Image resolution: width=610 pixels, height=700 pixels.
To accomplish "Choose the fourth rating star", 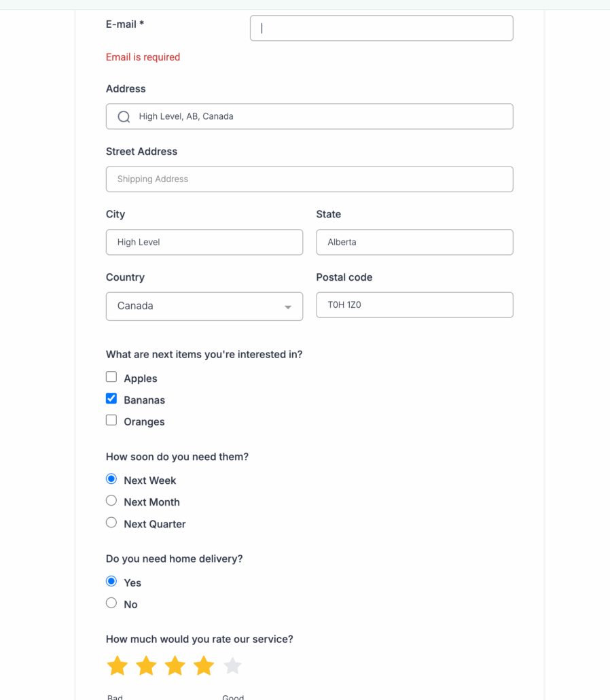I will 204,666.
